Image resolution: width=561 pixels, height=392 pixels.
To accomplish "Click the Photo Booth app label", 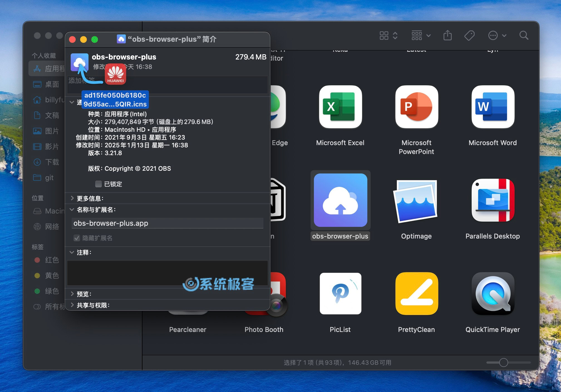I will click(x=264, y=329).
